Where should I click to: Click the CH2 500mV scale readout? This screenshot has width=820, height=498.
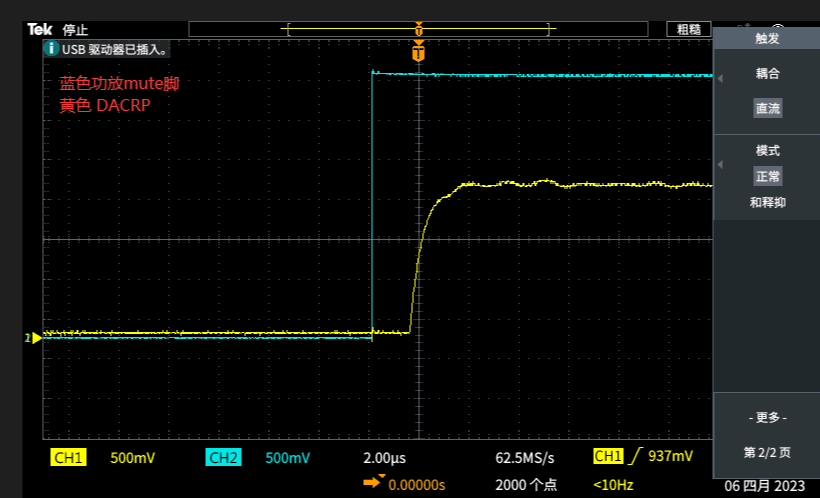pos(287,458)
